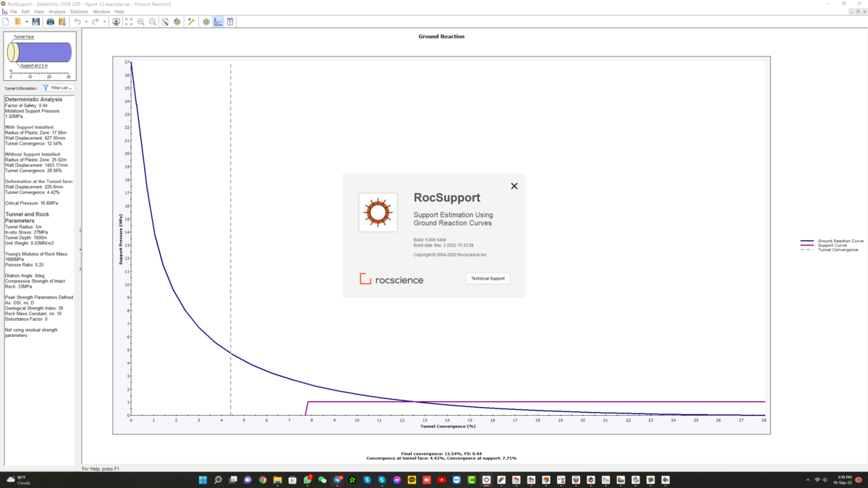Open the Statistics menu
Viewport: 868px width, 488px height.
point(79,12)
